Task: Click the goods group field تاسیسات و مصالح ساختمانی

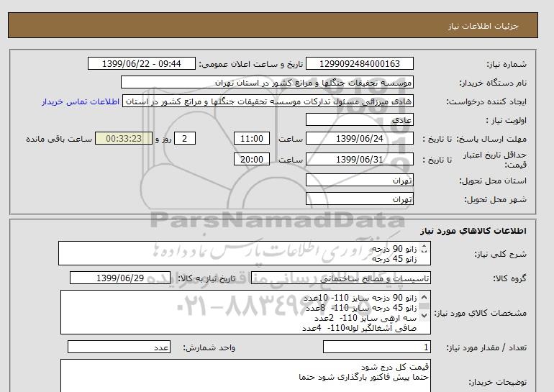Action: 340,278
